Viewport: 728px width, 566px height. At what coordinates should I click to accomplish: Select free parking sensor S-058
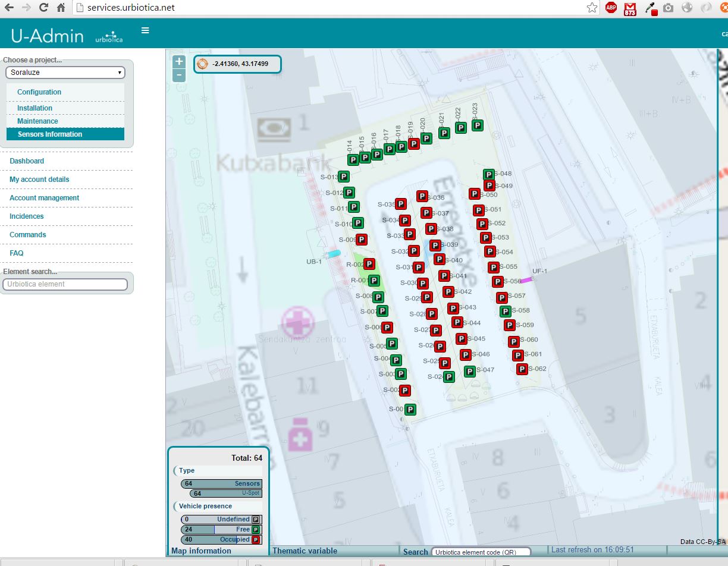[x=505, y=311]
